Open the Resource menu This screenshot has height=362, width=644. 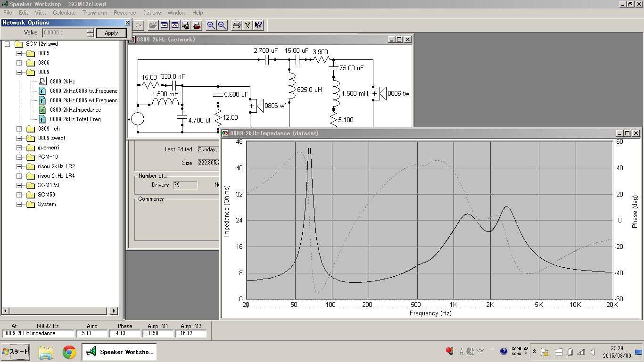point(125,13)
